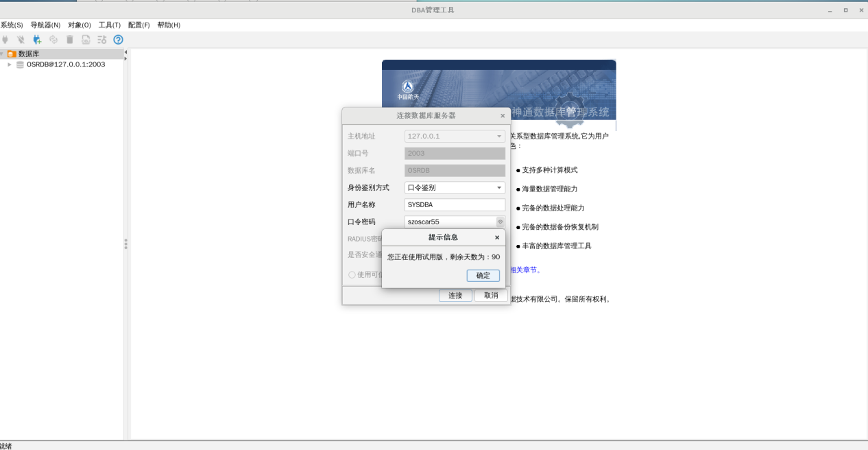Click the panel divider drag handle dots
The width and height of the screenshot is (868, 450).
[x=125, y=244]
